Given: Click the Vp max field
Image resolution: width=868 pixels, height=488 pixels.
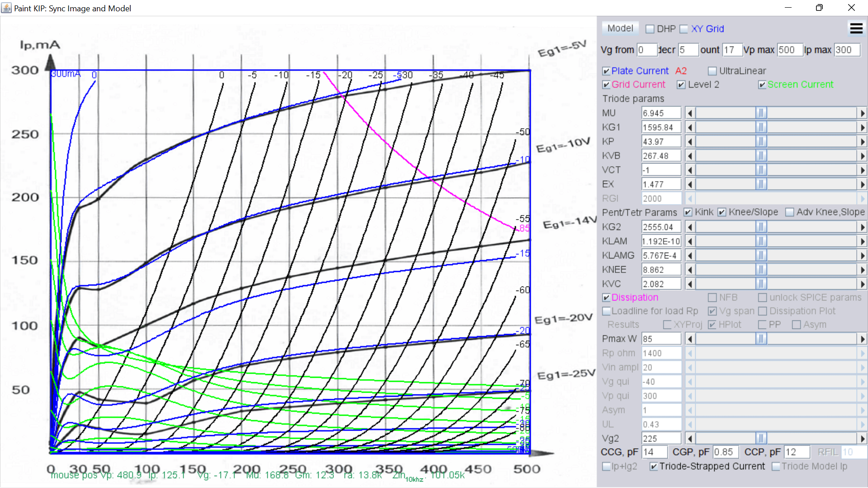Looking at the screenshot, I should 790,50.
